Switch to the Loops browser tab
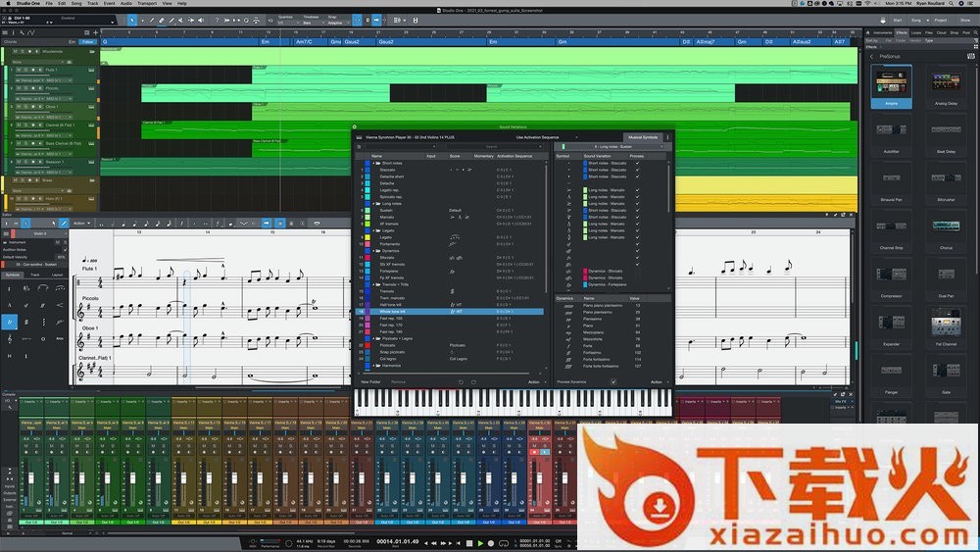 916,32
